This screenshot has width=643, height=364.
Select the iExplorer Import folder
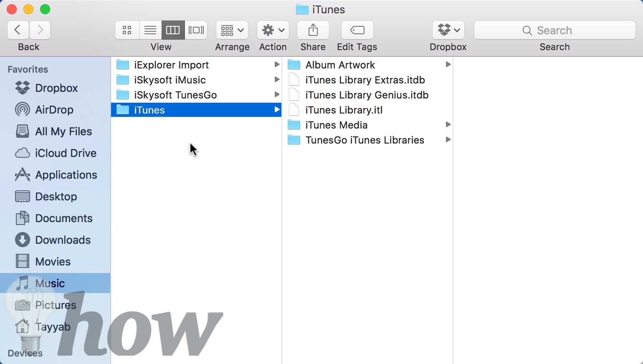196,65
